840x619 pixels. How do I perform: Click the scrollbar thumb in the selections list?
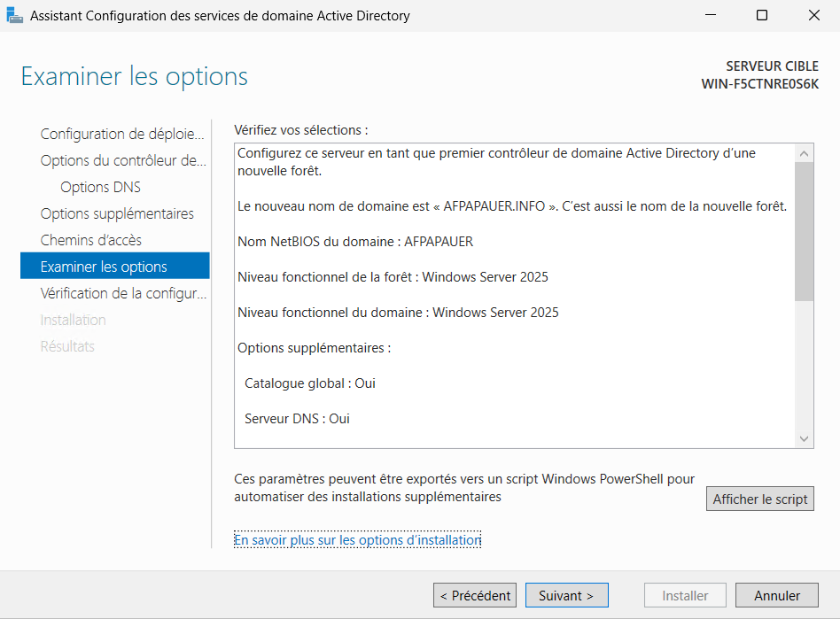coord(805,230)
